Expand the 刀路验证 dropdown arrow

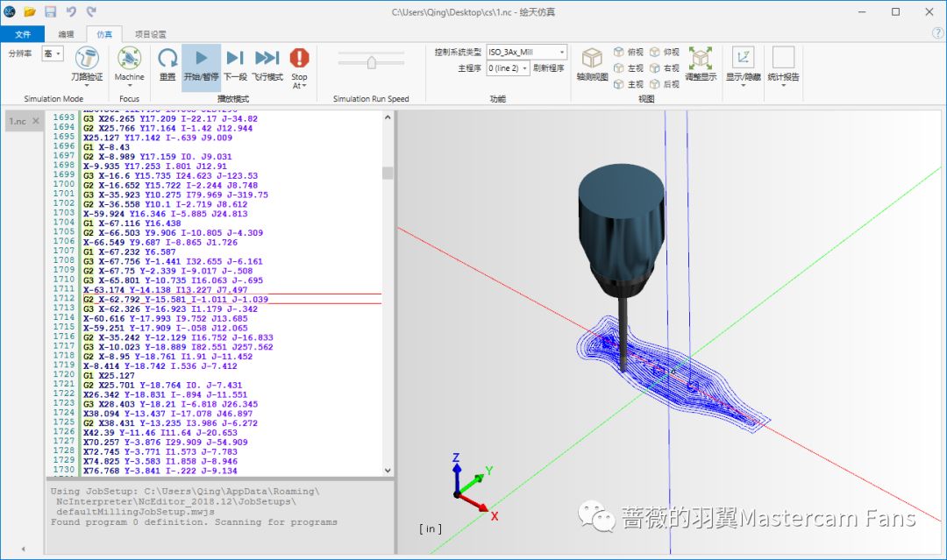point(87,86)
